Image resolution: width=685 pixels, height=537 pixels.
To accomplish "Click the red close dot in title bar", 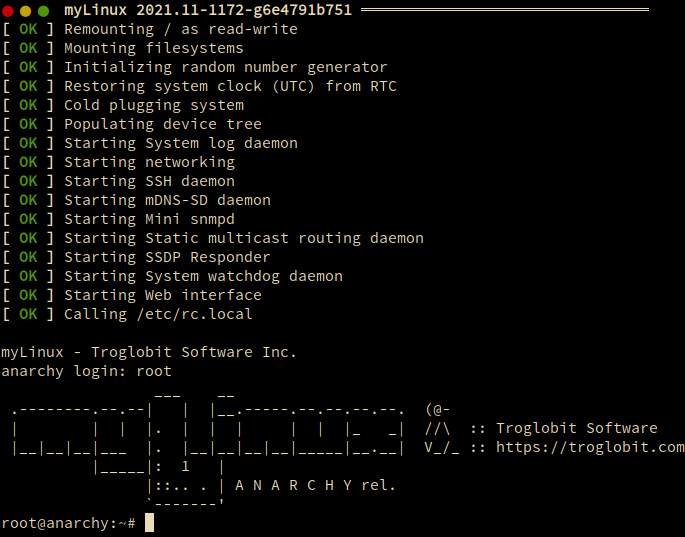I will 9,10.
